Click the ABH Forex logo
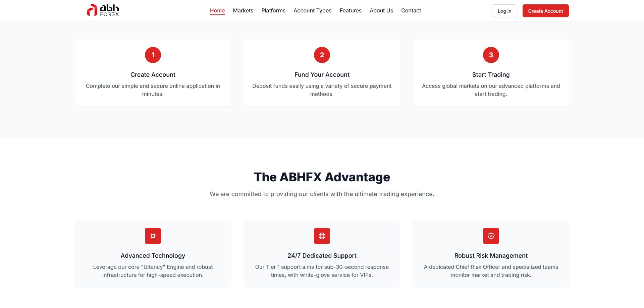The width and height of the screenshot is (644, 308). coord(103,10)
